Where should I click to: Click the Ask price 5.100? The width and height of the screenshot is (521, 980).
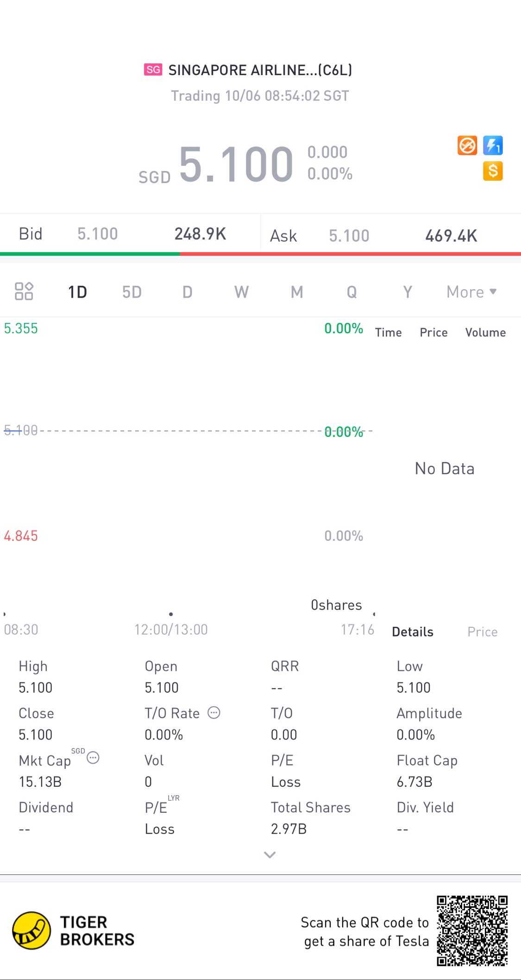(x=349, y=236)
